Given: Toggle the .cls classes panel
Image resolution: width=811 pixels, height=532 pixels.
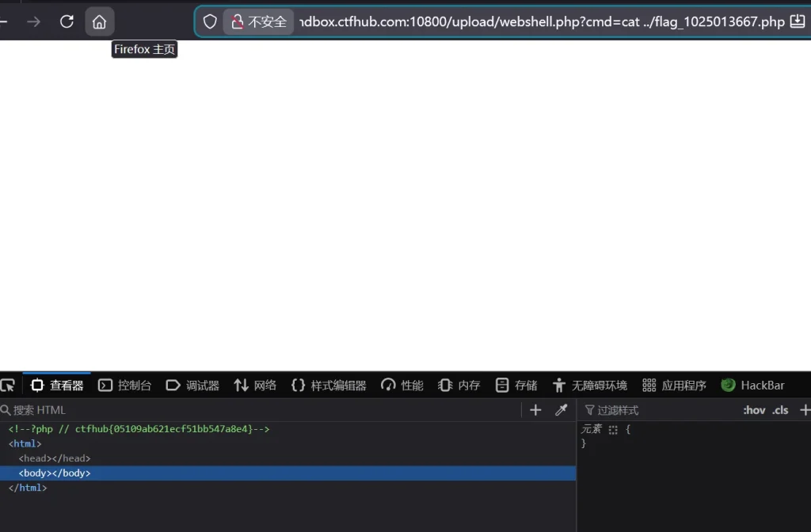Looking at the screenshot, I should (x=780, y=410).
